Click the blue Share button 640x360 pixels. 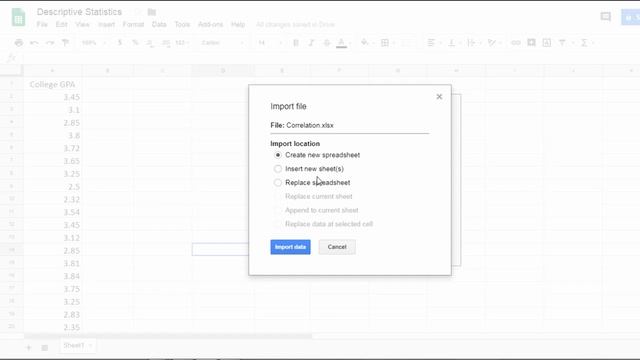[631, 17]
